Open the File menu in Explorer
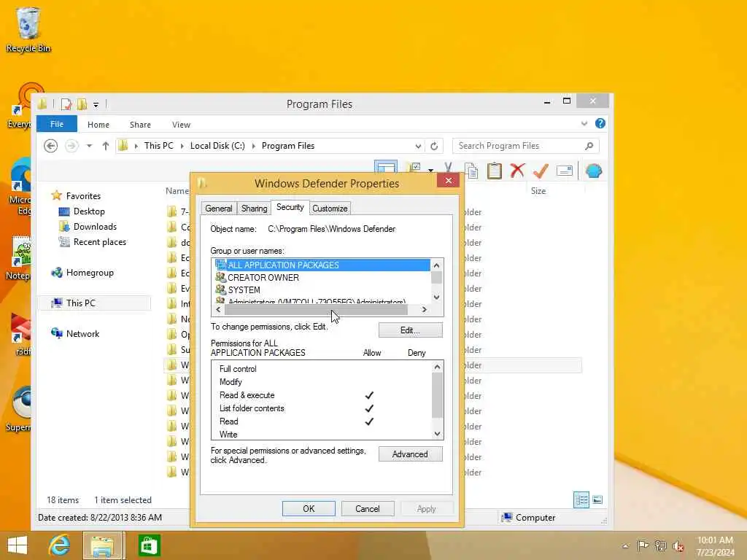Screen dimensions: 747x560 [57, 124]
